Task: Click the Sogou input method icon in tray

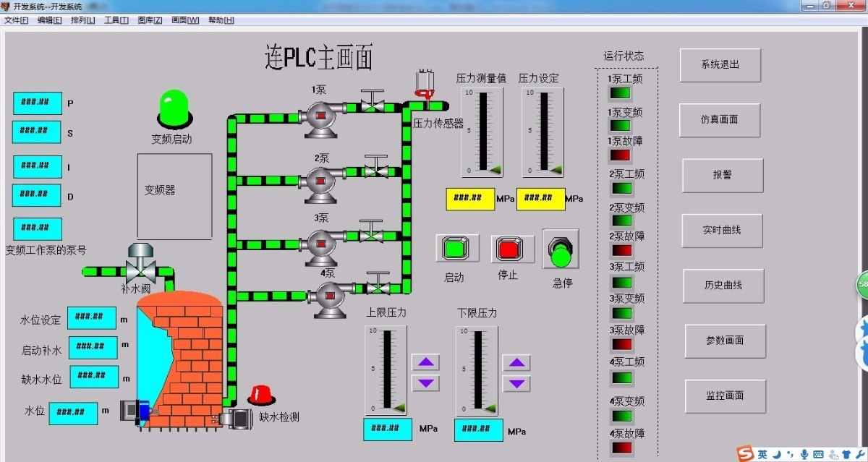Action: pyautogui.click(x=745, y=453)
